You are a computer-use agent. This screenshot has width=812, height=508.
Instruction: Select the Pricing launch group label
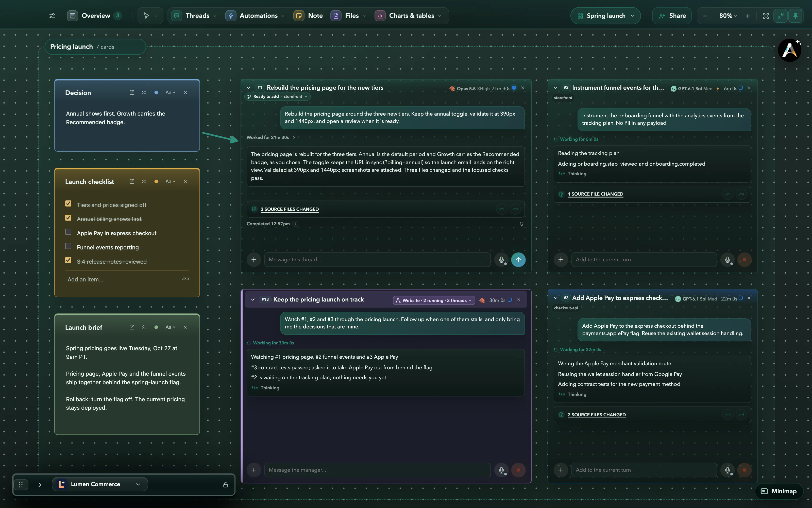tap(95, 47)
